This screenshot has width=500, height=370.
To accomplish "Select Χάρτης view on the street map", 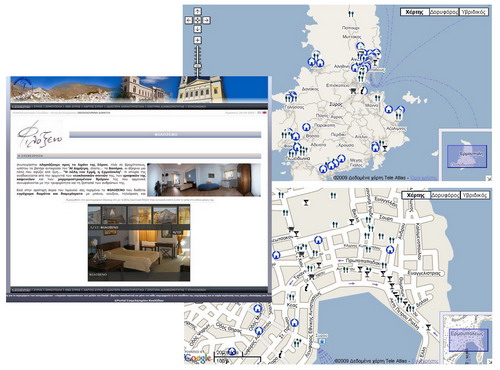I will [415, 195].
